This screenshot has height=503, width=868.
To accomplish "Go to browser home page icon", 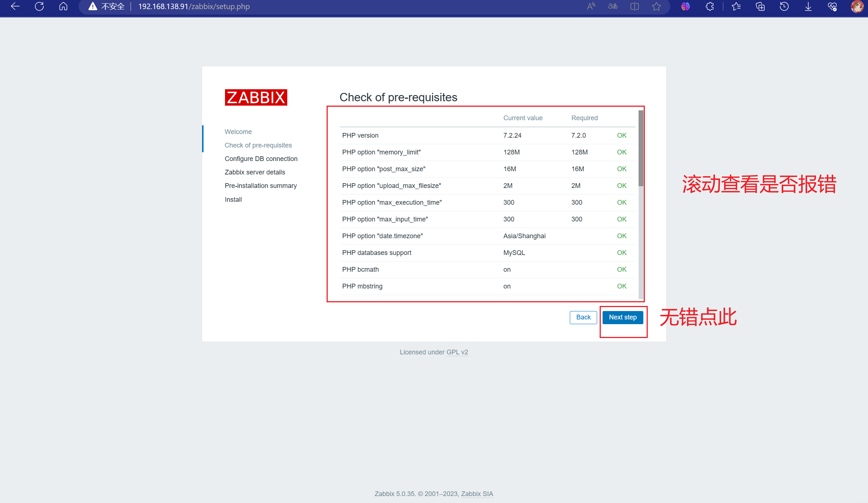I will pos(63,7).
